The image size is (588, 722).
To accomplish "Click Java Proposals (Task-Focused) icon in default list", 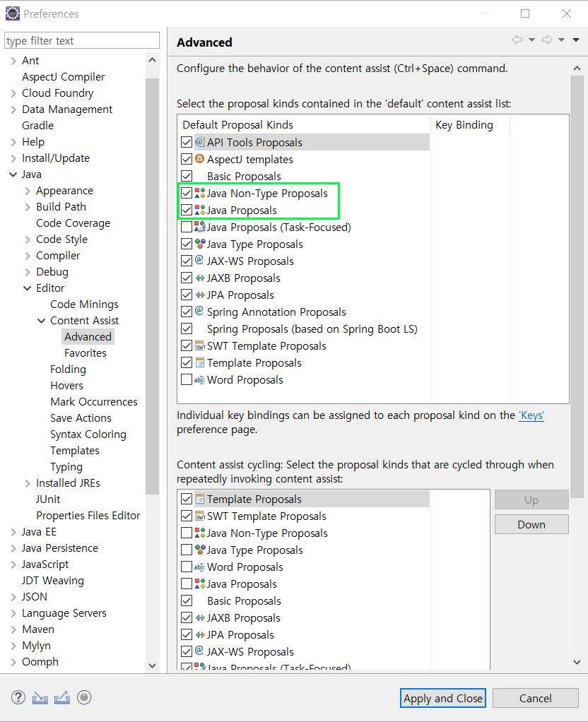I will pyautogui.click(x=200, y=227).
